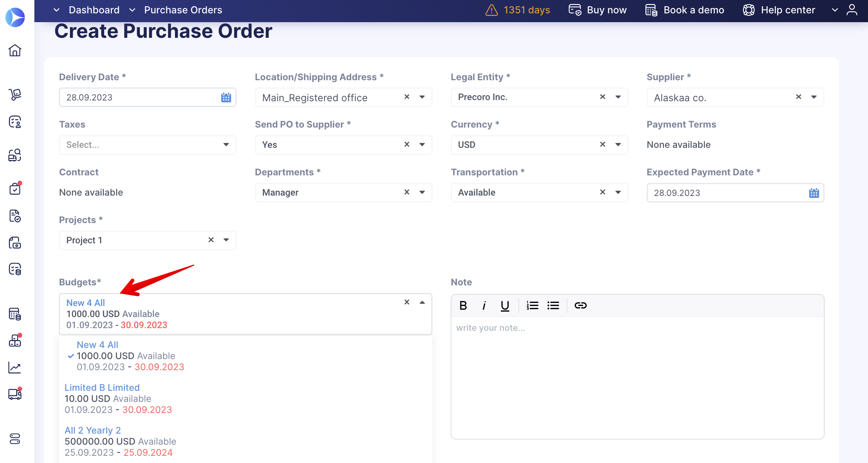Toggle italic formatting in note
Viewport: 868px width, 463px height.
point(484,306)
